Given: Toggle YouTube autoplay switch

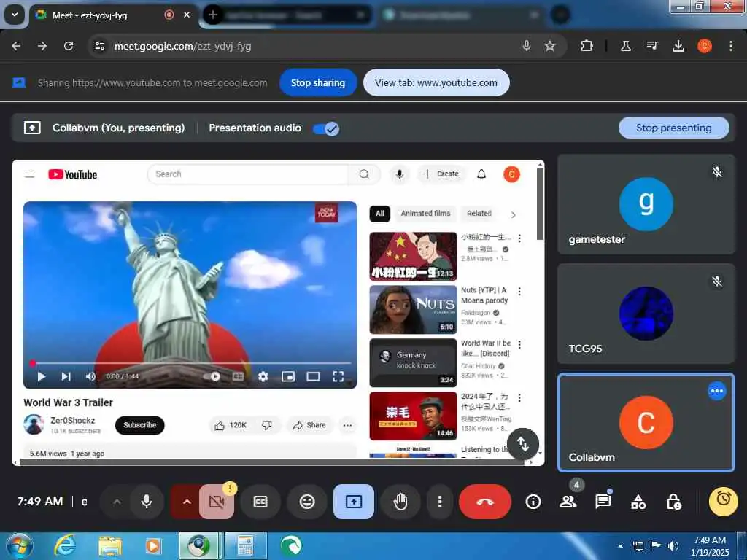Looking at the screenshot, I should [x=212, y=377].
